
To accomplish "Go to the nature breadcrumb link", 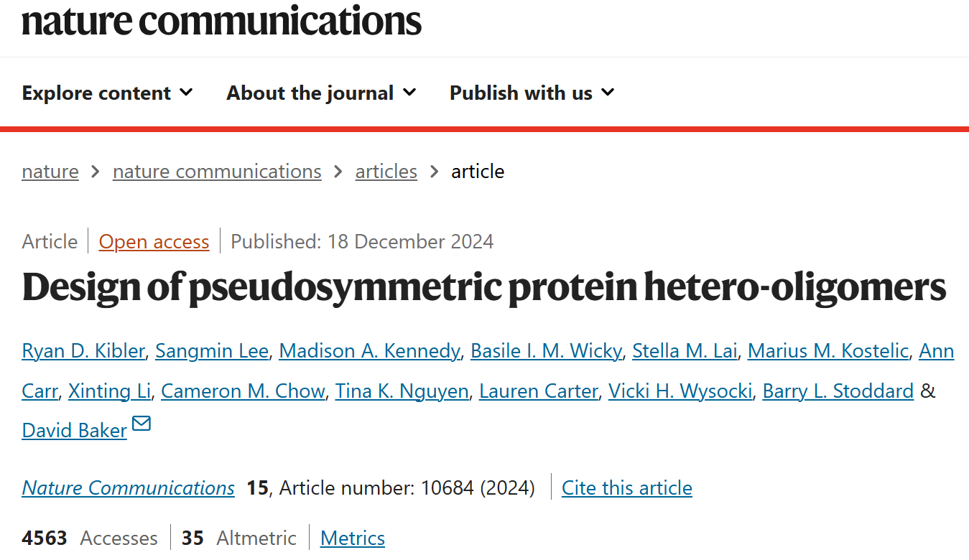I will tap(50, 172).
